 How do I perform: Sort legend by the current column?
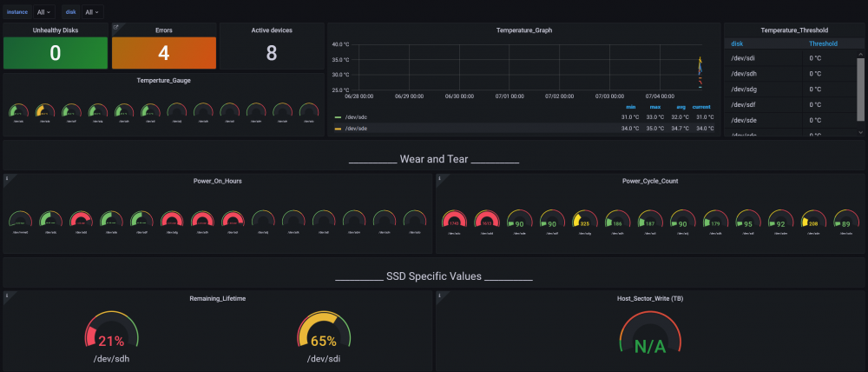click(x=701, y=107)
